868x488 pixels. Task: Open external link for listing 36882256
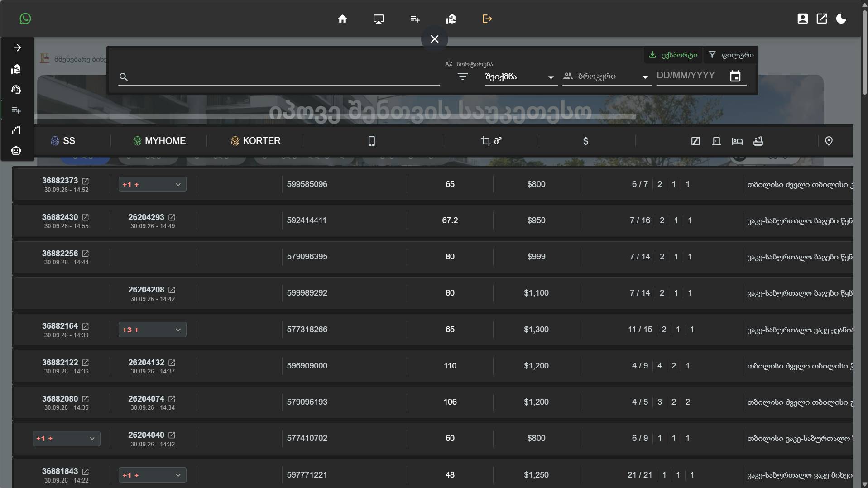pyautogui.click(x=86, y=254)
